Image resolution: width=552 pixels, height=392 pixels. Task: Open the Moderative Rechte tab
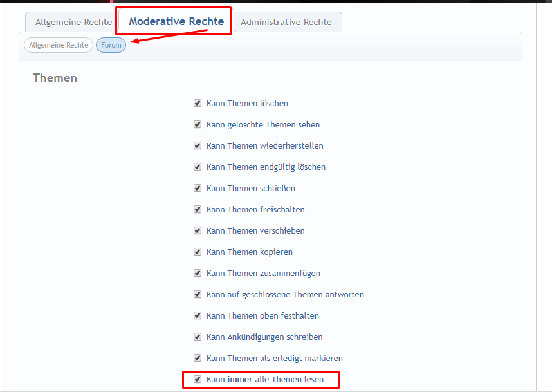tap(176, 22)
